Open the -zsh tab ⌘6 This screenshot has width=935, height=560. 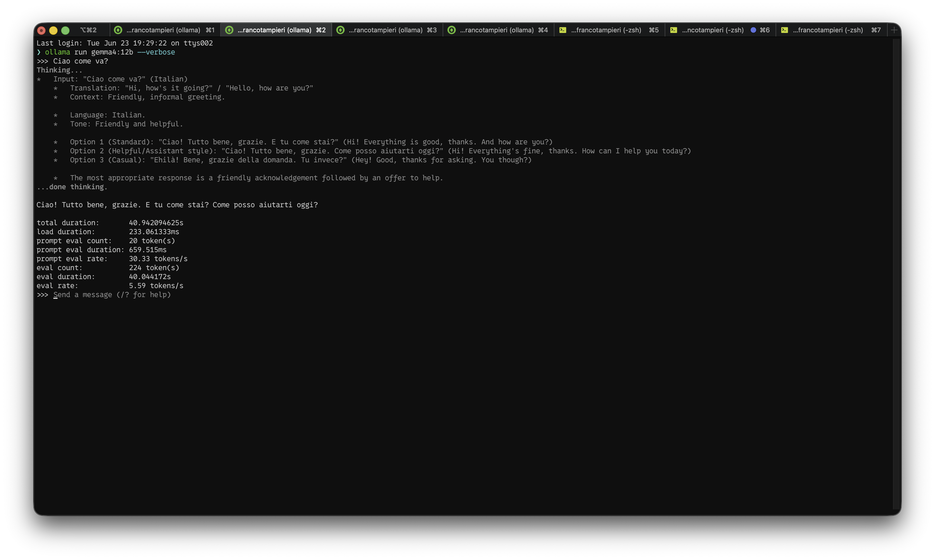pyautogui.click(x=720, y=30)
